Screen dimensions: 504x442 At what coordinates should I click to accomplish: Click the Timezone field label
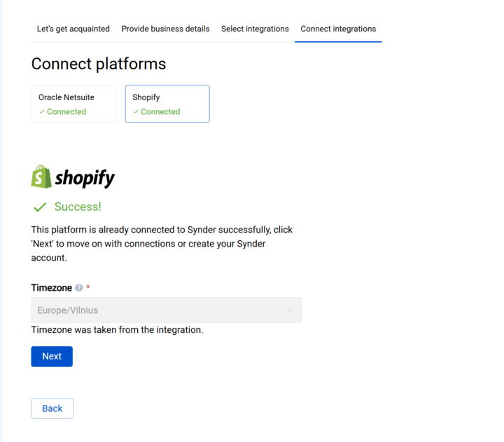pyautogui.click(x=51, y=288)
